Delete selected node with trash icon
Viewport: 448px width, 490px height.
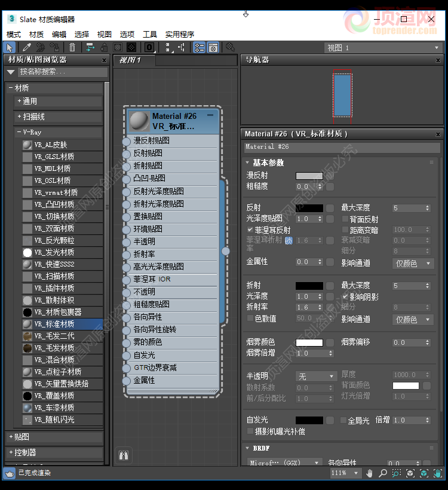pyautogui.click(x=72, y=47)
